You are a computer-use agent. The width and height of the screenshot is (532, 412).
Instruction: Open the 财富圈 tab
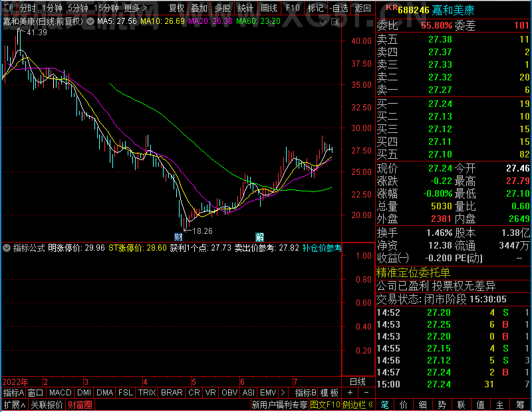click(x=80, y=405)
